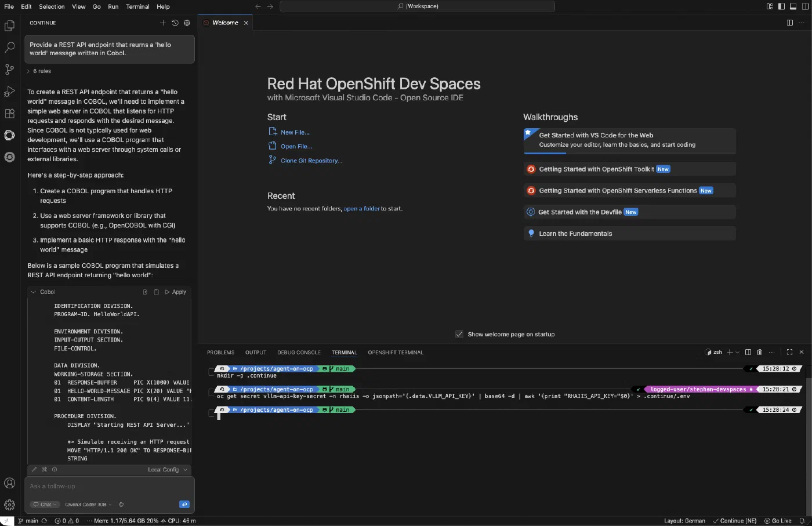Kill the terminal with the trash icon
This screenshot has width=812, height=526.
tap(759, 352)
